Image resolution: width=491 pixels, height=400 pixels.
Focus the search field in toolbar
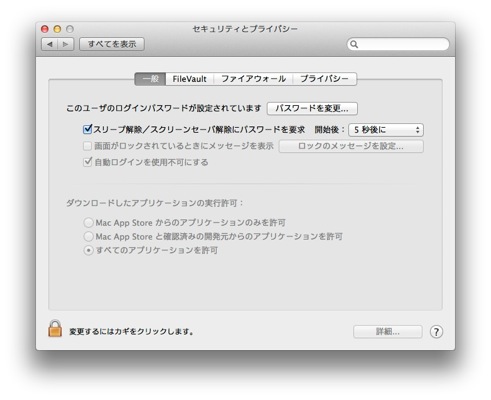click(398, 44)
